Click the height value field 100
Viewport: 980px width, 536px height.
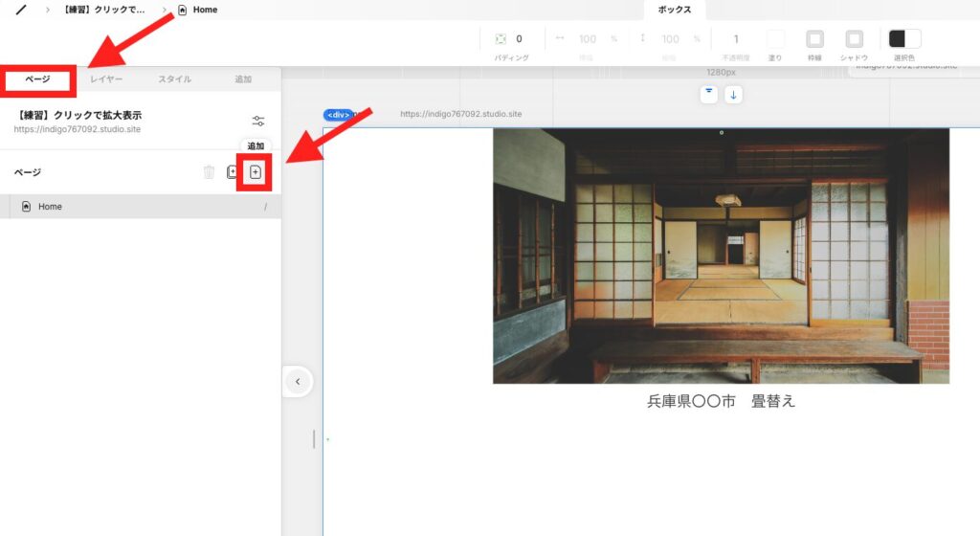[671, 38]
